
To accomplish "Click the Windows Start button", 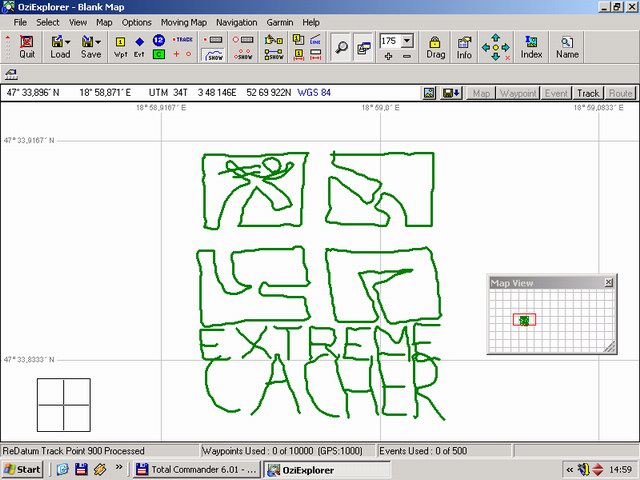I will tap(23, 469).
